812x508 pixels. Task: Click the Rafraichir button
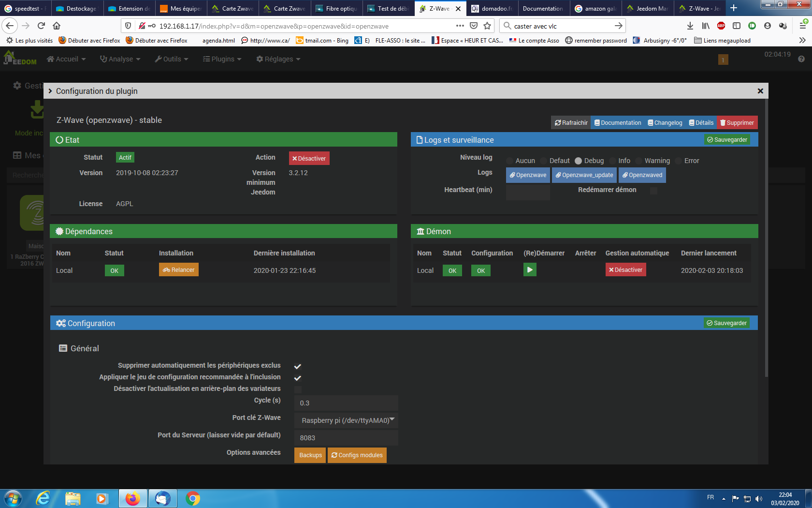point(571,123)
